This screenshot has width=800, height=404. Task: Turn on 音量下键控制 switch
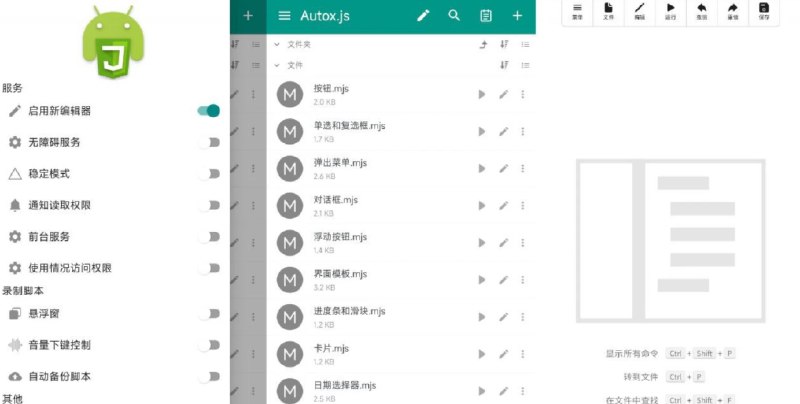pos(210,345)
